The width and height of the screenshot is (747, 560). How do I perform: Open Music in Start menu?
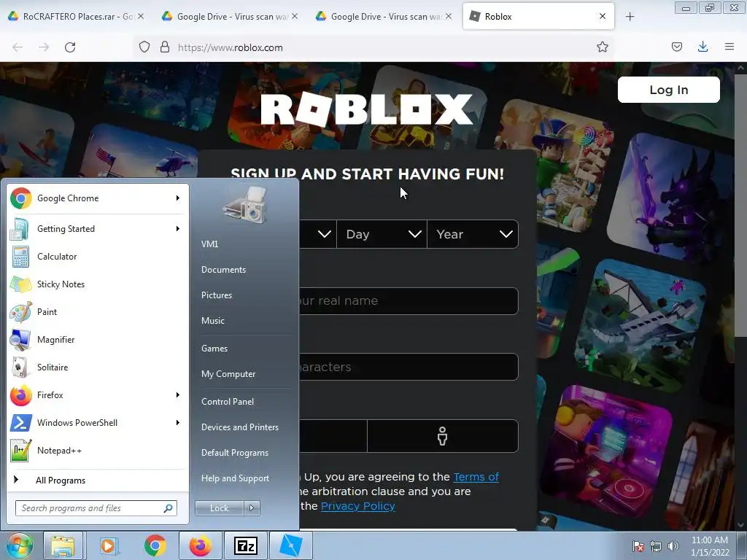[213, 321]
